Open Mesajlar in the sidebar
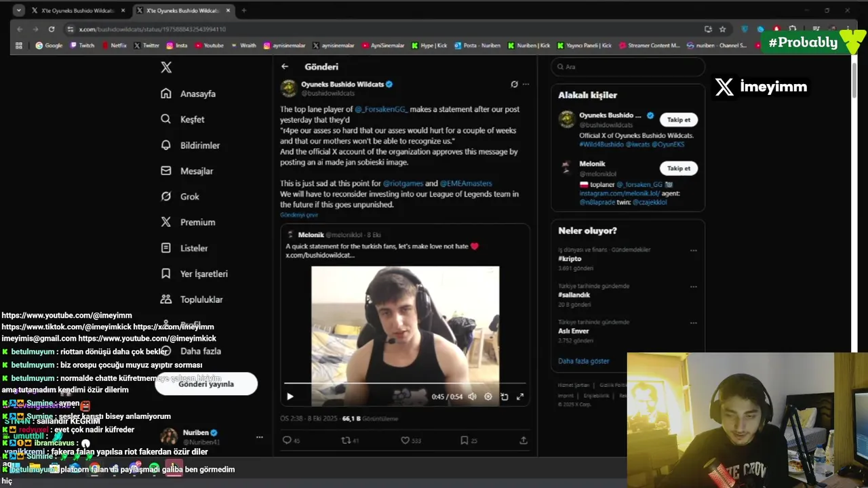 (x=187, y=171)
